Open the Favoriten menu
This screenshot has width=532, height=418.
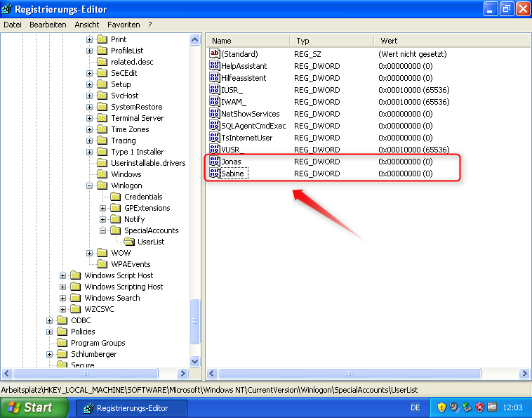click(x=124, y=25)
